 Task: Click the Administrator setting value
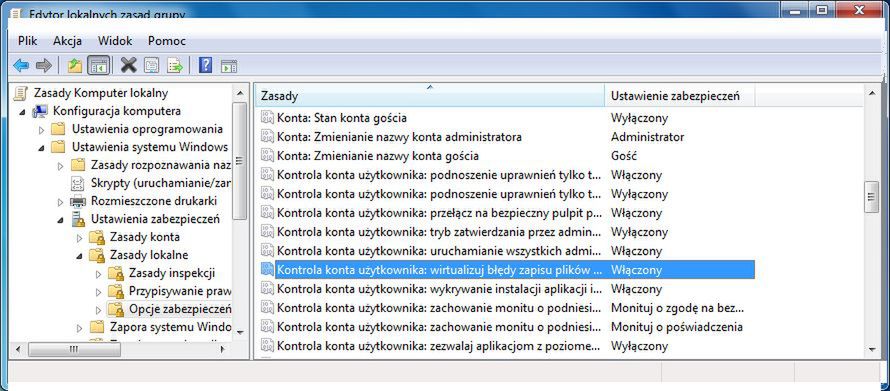[x=647, y=137]
